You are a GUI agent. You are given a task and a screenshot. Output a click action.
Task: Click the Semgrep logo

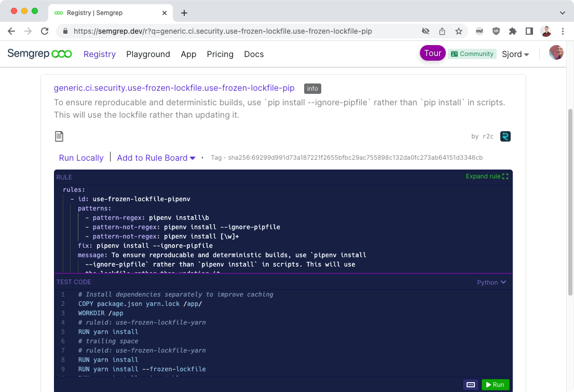tap(39, 53)
